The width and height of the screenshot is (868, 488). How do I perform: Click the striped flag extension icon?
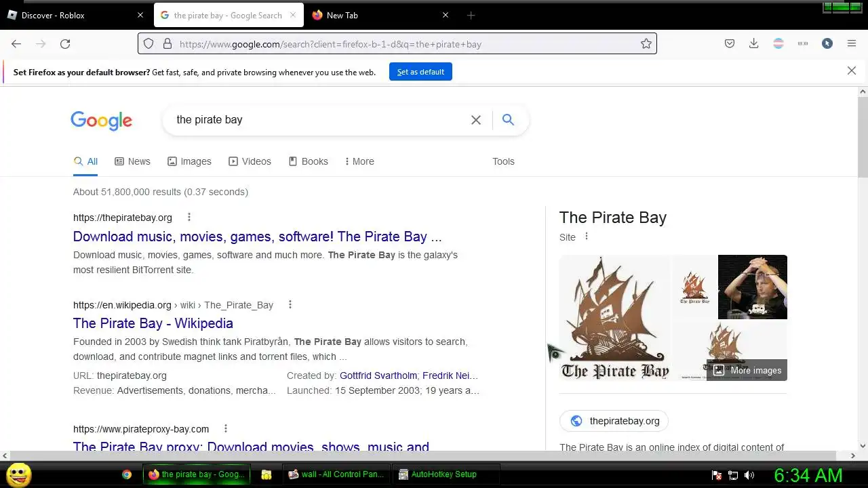pos(778,43)
